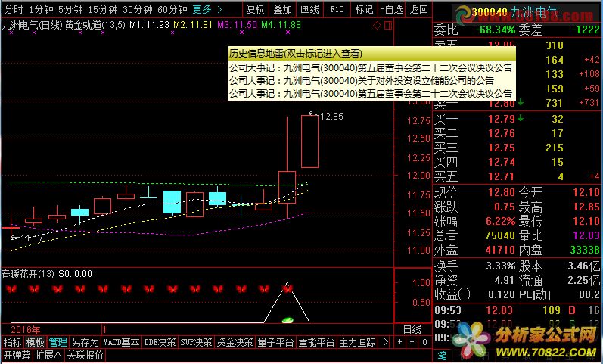The width and height of the screenshot is (603, 364).
Task: Click the 管理 tab
Action: [58, 342]
